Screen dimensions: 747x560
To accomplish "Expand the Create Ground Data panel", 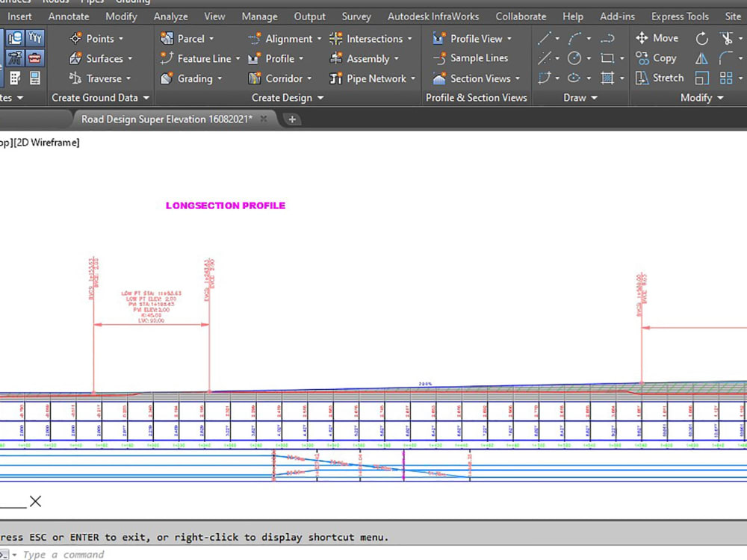I will [x=101, y=98].
